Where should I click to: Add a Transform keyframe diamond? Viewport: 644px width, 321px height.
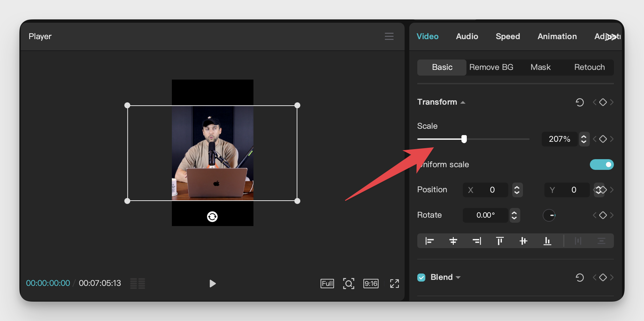603,102
